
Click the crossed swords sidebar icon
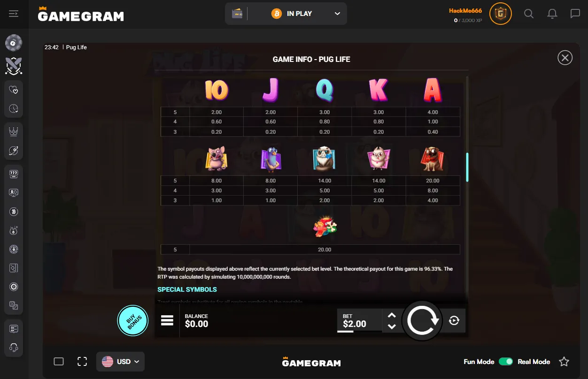click(x=14, y=66)
